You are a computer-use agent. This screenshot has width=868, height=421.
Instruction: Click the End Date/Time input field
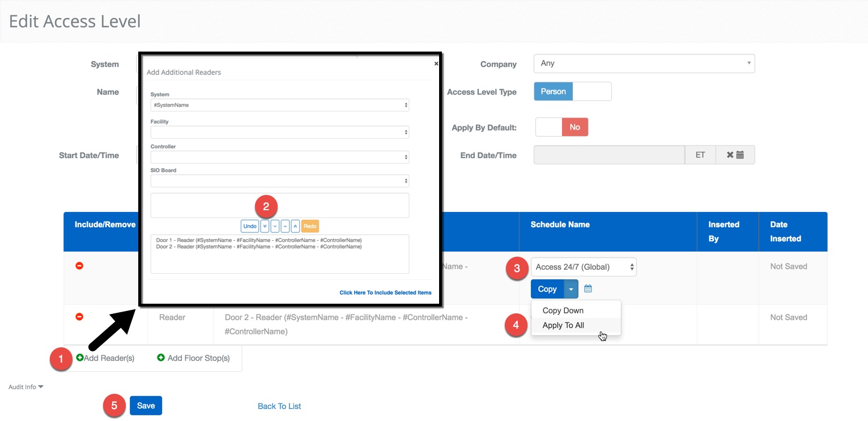(x=609, y=155)
